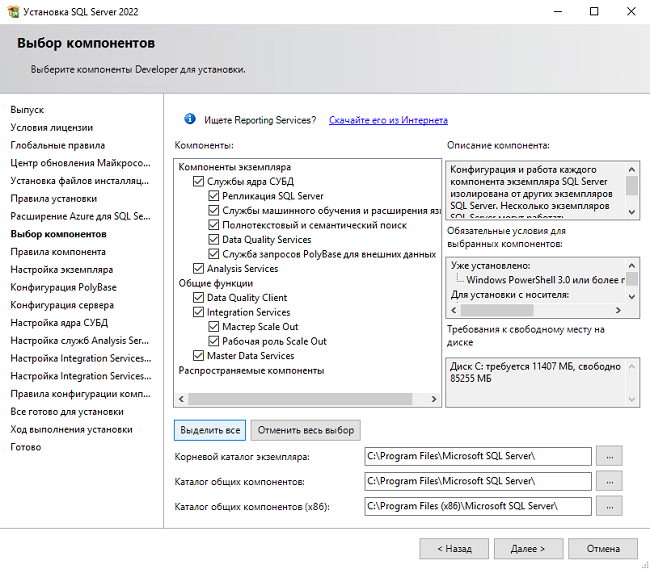
Task: Select the Выпуск step in sidebar
Action: tap(27, 110)
